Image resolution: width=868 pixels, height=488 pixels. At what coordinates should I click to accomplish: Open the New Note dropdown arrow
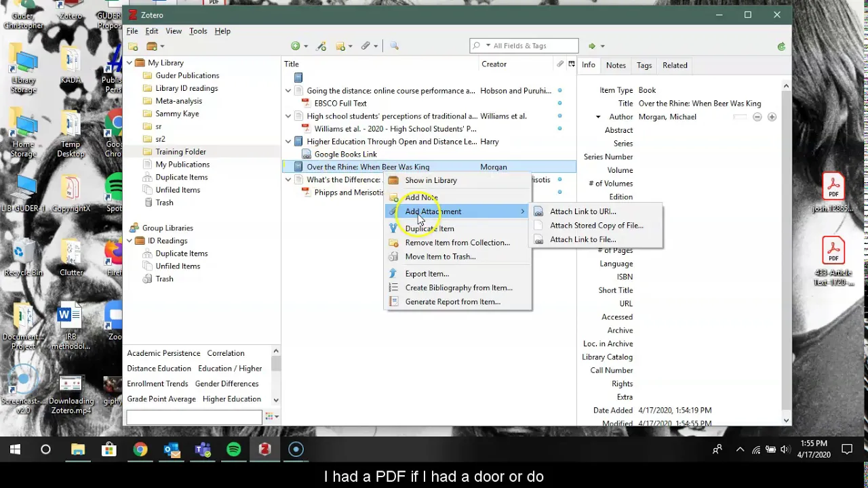(x=351, y=46)
